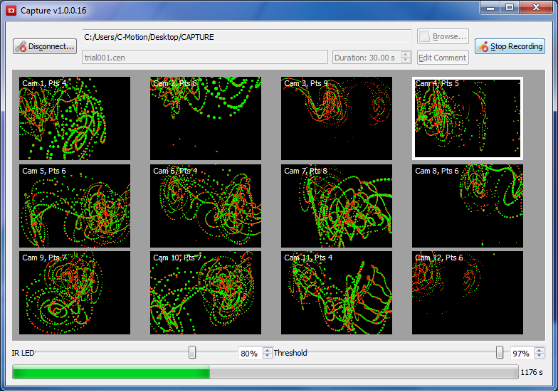Select the Cam 5 view
Viewport: 558px width, 392px height.
pos(75,206)
